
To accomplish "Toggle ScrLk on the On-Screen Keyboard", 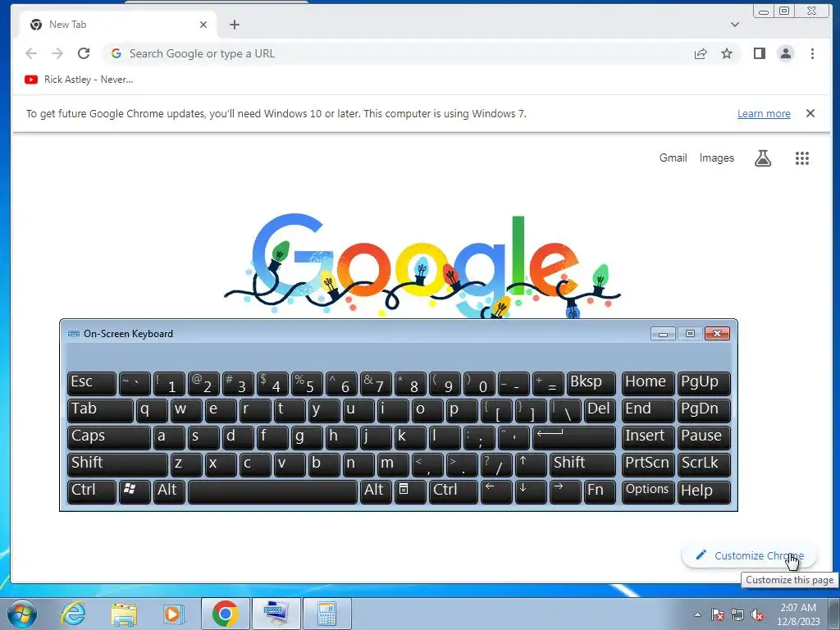I will (703, 464).
